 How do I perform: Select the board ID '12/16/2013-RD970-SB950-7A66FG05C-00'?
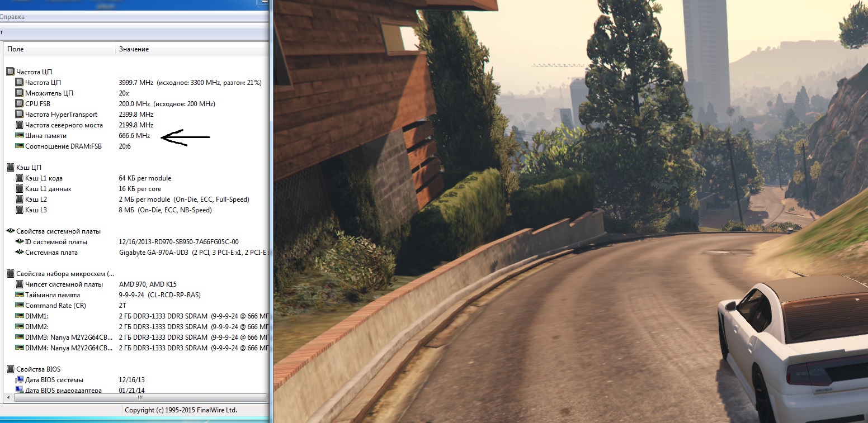click(179, 242)
